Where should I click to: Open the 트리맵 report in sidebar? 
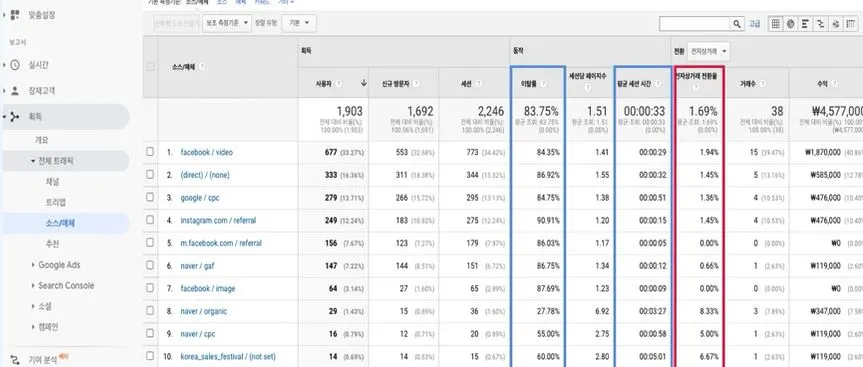pos(56,202)
